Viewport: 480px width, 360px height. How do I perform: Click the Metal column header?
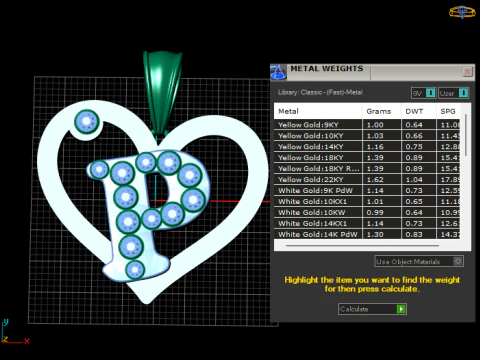click(x=318, y=111)
